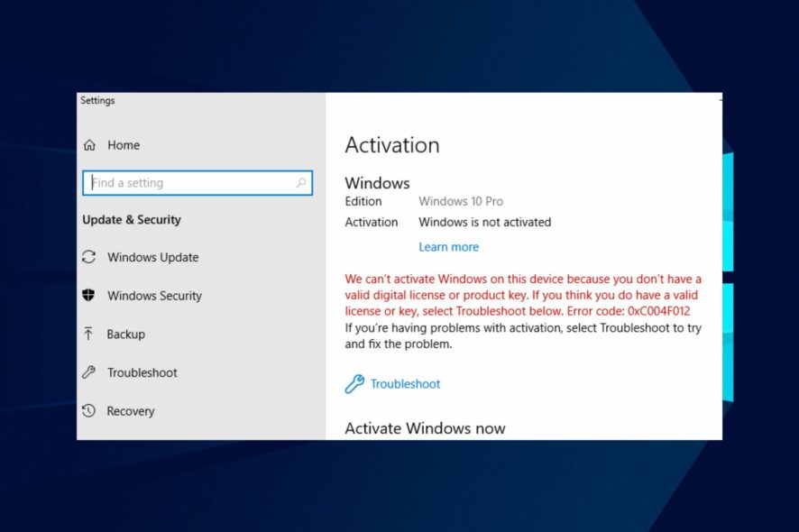
Task: Click the Windows Security shield icon
Action: (89, 296)
